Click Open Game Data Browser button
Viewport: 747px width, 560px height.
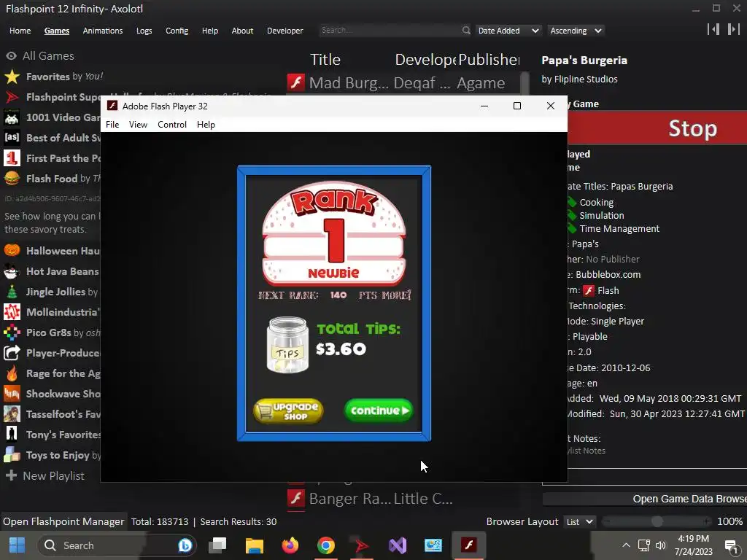pos(645,499)
